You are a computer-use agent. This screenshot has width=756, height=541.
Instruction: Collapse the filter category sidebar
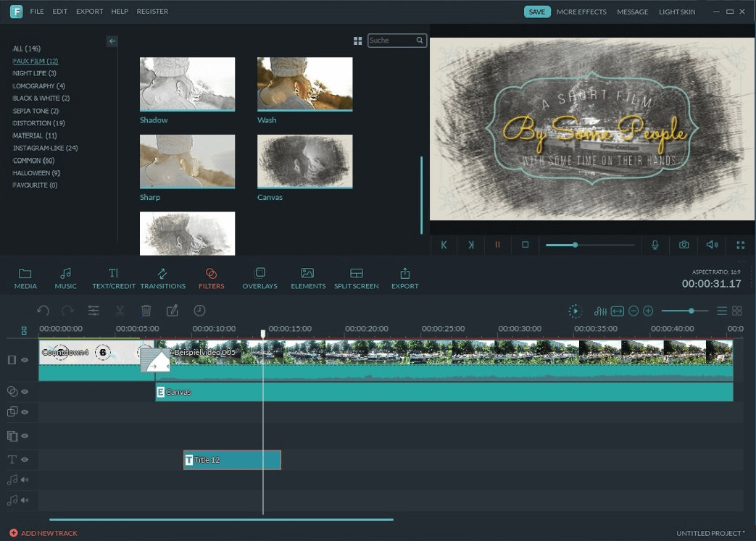[x=112, y=41]
